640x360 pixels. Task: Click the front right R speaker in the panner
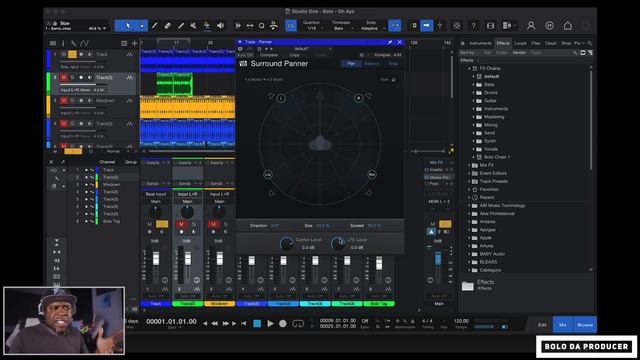click(x=358, y=98)
